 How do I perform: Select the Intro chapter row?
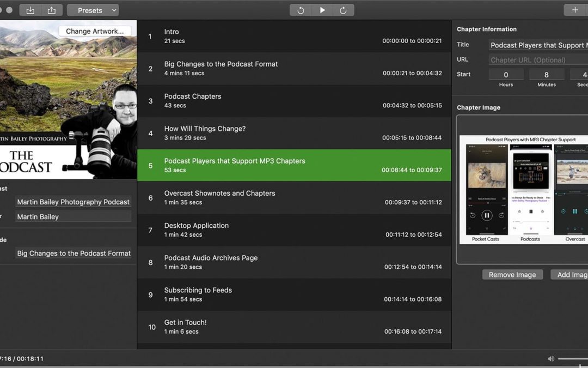coord(294,37)
